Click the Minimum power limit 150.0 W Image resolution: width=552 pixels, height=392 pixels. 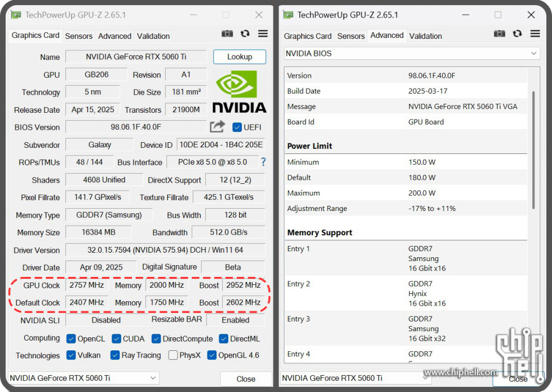[422, 162]
